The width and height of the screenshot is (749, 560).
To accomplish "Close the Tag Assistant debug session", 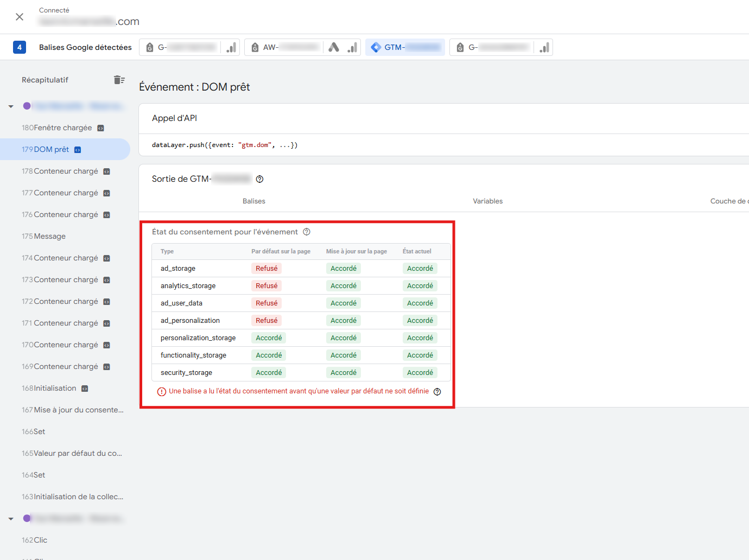I will [x=20, y=17].
